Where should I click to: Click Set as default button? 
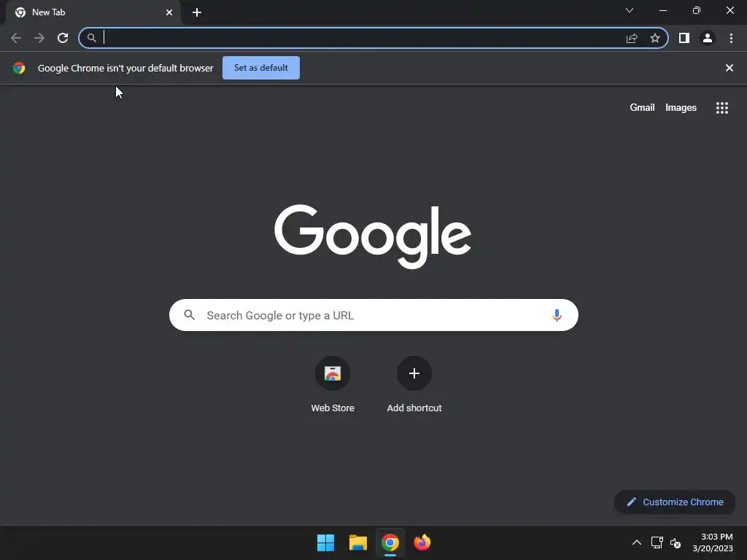(261, 68)
